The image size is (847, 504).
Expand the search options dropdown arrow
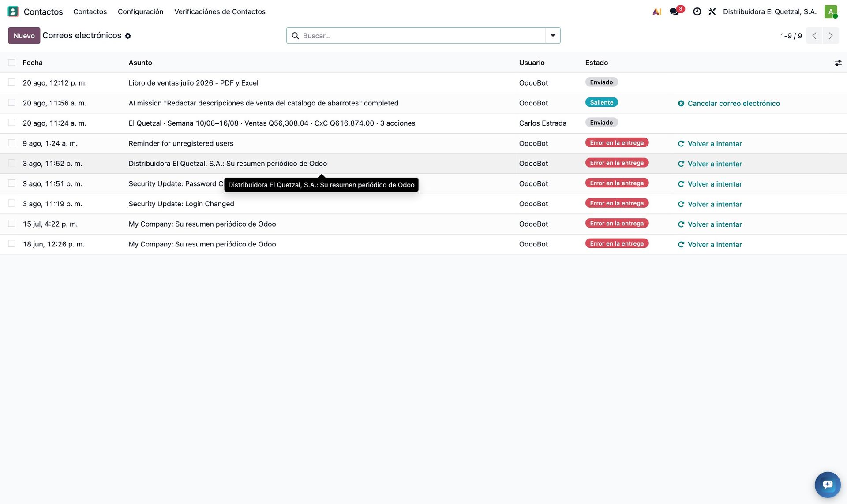[x=553, y=36]
